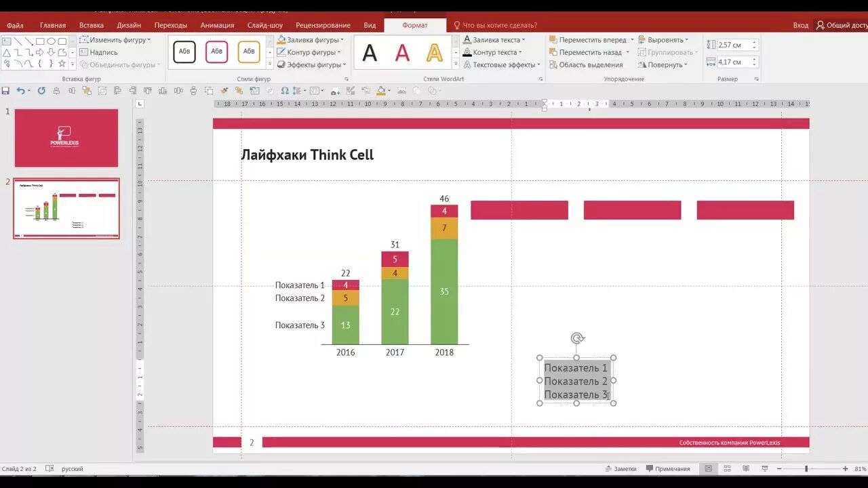This screenshot has height=488, width=868.
Task: Open the Рецензирование tab
Action: pyautogui.click(x=323, y=25)
